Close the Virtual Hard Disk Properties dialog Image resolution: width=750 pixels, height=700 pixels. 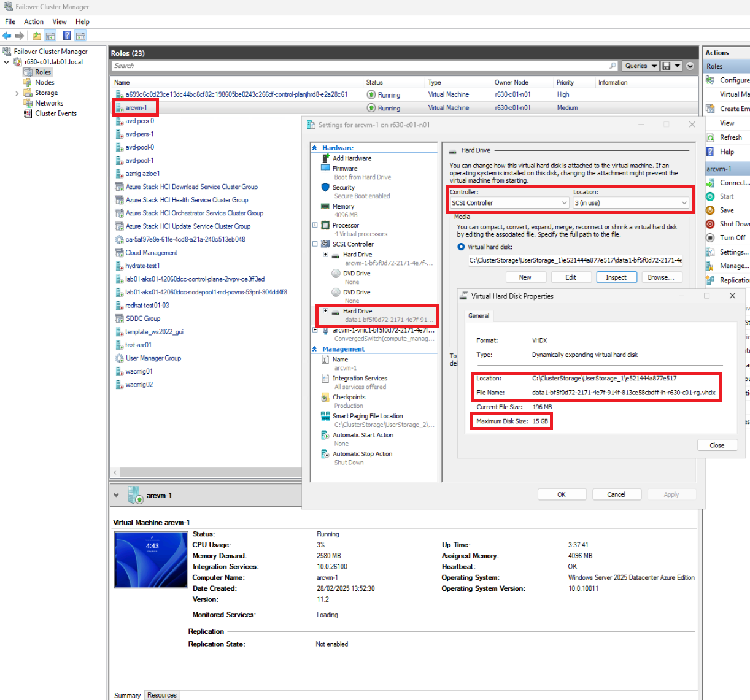click(x=717, y=445)
